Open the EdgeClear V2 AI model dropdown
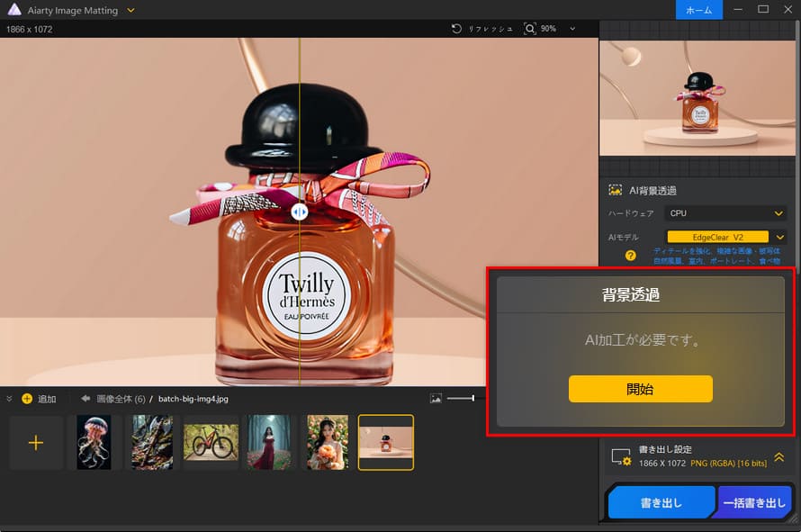Viewport: 801px width, 532px height. (x=779, y=237)
